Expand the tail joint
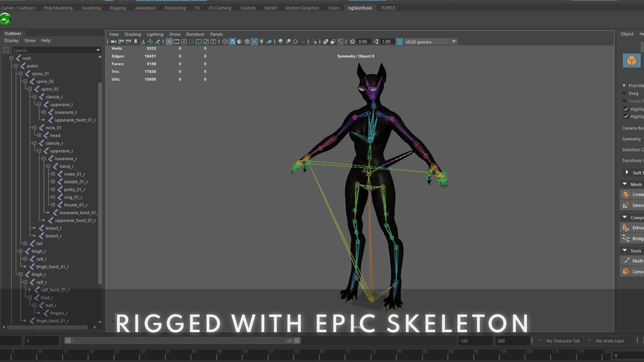 click(25, 243)
